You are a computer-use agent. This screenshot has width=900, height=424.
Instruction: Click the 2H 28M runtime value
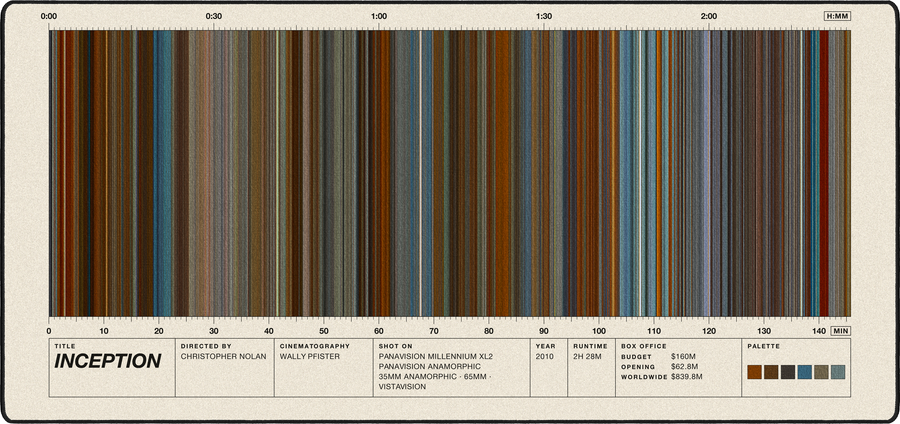point(587,356)
